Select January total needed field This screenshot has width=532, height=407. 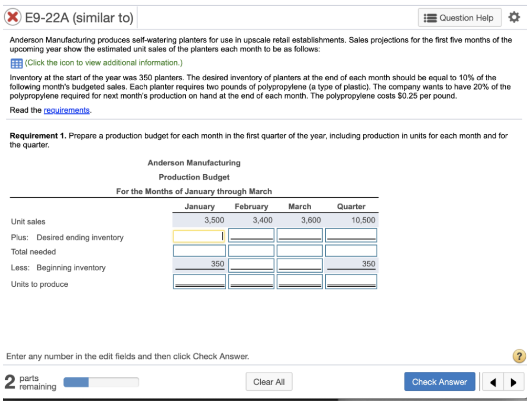pyautogui.click(x=199, y=251)
